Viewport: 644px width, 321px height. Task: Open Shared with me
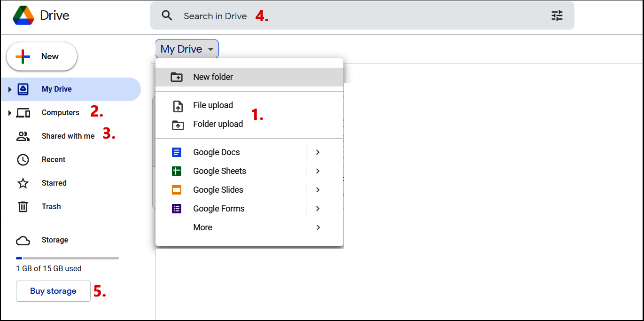(67, 136)
